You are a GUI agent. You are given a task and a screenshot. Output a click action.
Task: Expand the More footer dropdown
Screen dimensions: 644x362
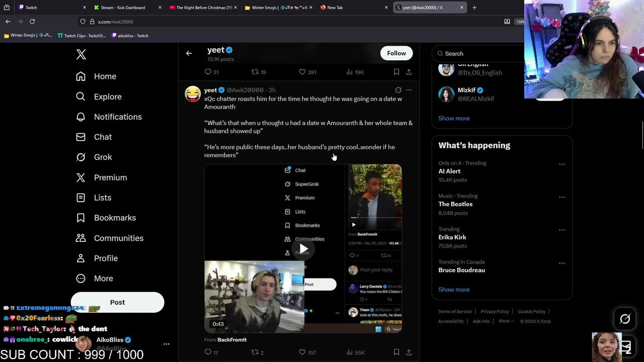pos(506,321)
